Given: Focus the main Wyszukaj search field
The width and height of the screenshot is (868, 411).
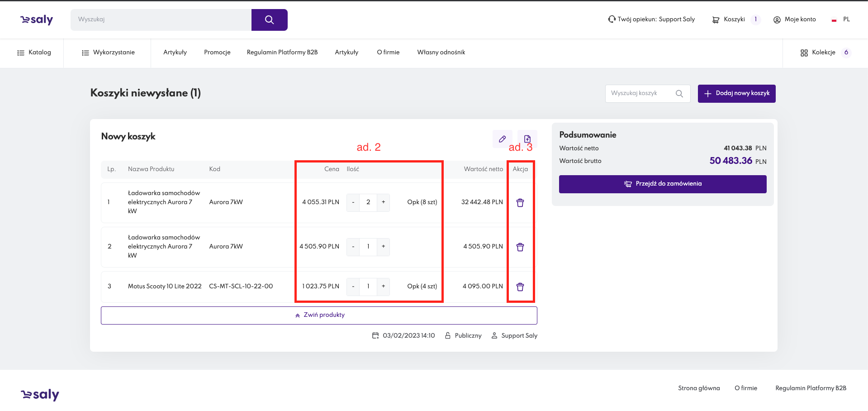Looking at the screenshot, I should (161, 20).
